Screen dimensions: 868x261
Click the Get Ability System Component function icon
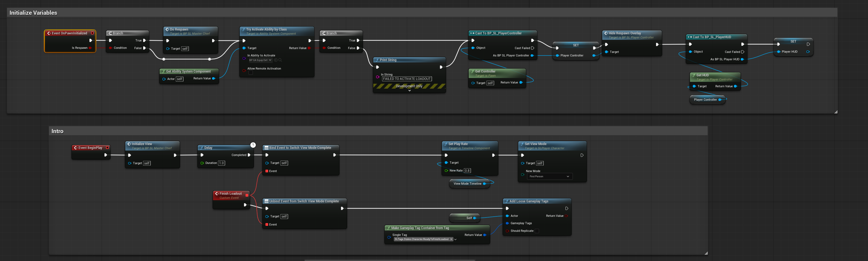click(x=164, y=71)
